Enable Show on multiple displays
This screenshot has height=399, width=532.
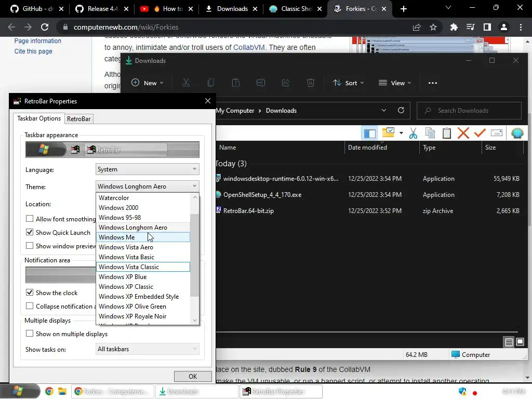pos(30,334)
